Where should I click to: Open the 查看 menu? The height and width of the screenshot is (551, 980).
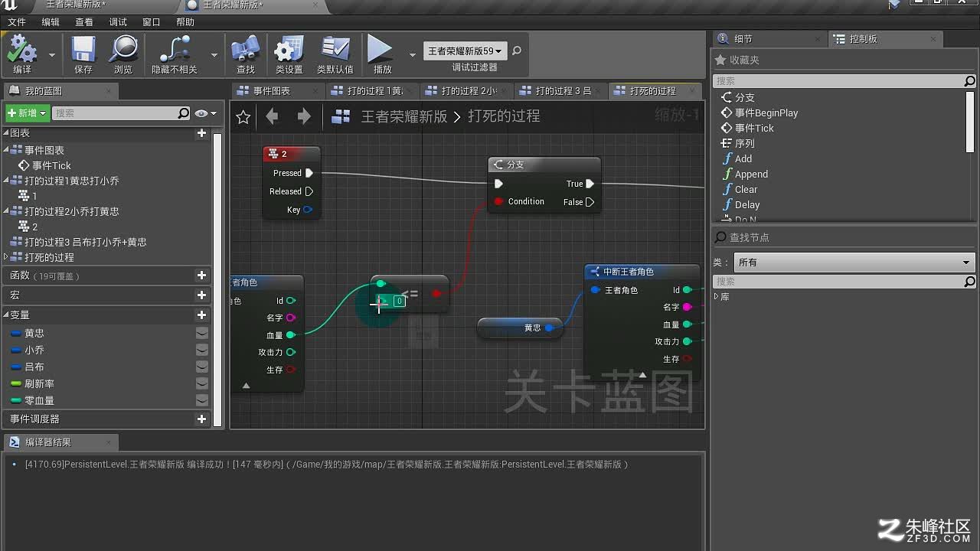click(84, 22)
